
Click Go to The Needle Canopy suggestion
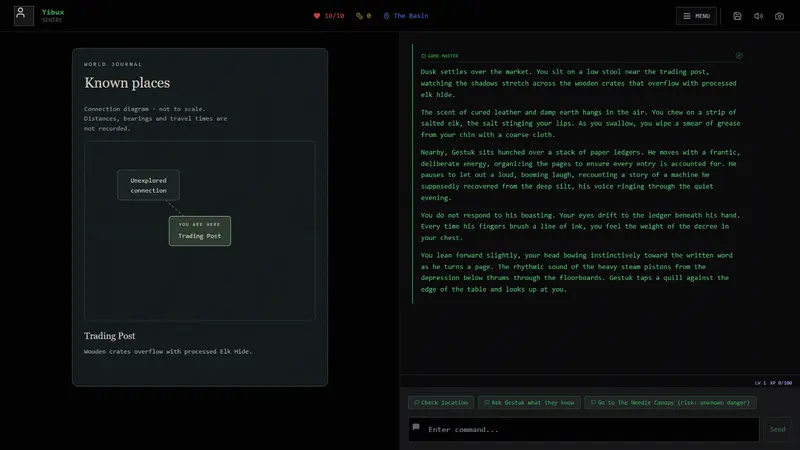pyautogui.click(x=670, y=403)
